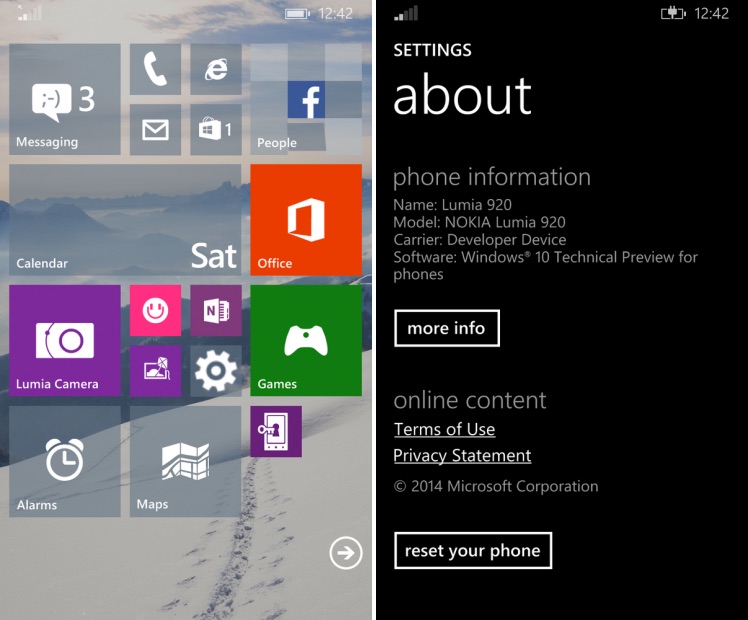This screenshot has width=748, height=620.
Task: Tap the charging battery icon in Settings
Action: coord(673,13)
